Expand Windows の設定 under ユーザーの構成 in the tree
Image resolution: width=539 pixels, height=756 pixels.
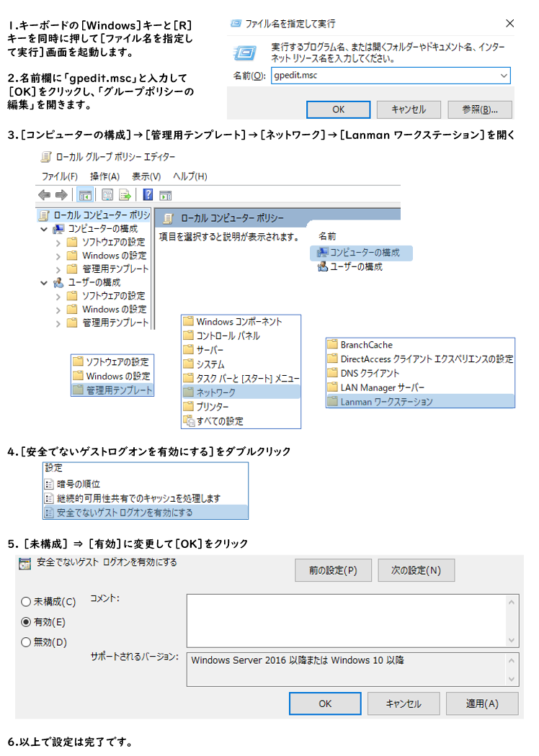pyautogui.click(x=58, y=310)
